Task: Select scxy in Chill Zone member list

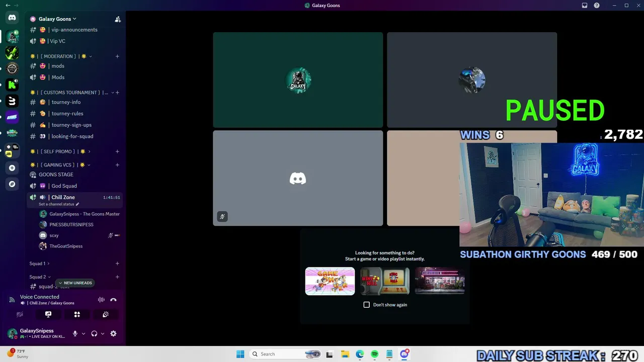Action: tap(80, 235)
